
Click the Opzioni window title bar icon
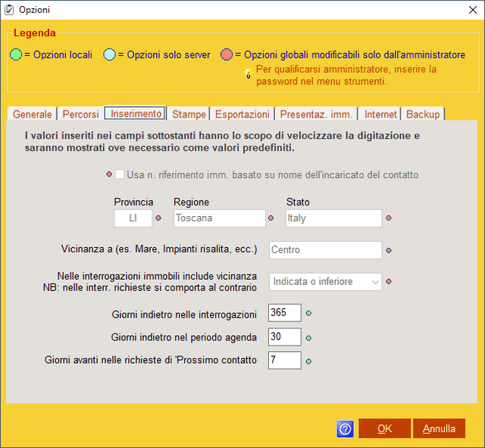point(9,9)
